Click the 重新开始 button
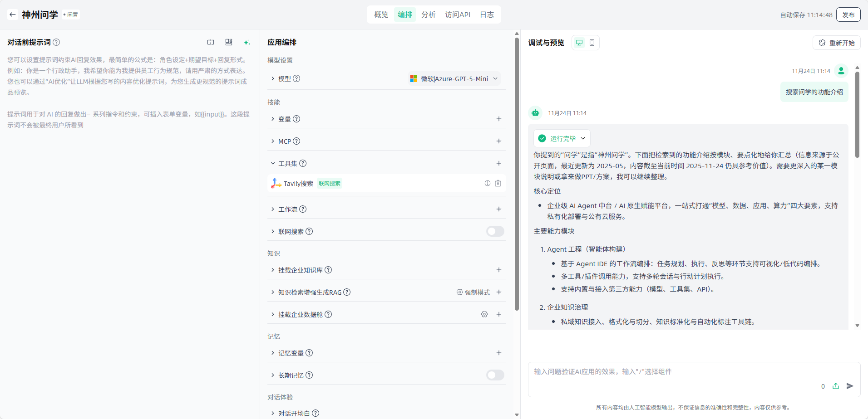 [837, 43]
